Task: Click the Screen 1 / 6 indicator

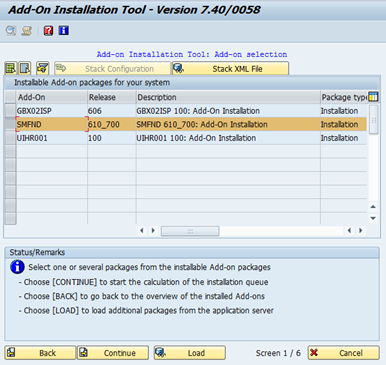Action: pyautogui.click(x=278, y=353)
